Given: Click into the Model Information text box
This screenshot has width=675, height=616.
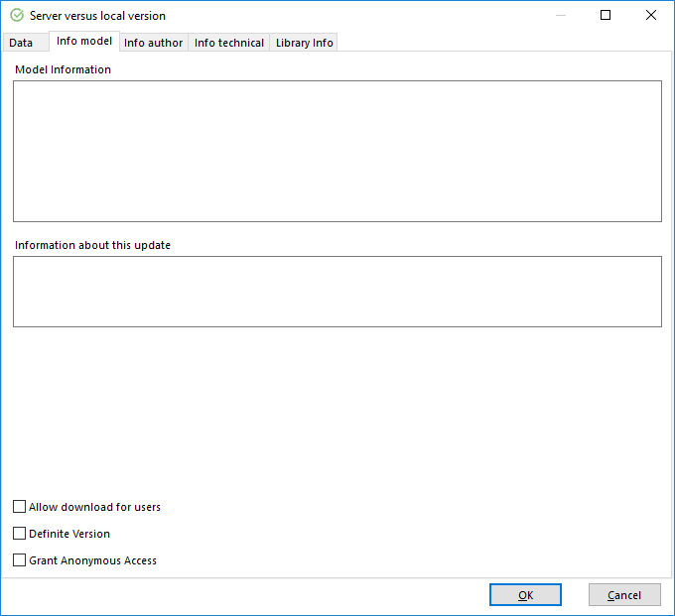Looking at the screenshot, I should pos(337,151).
